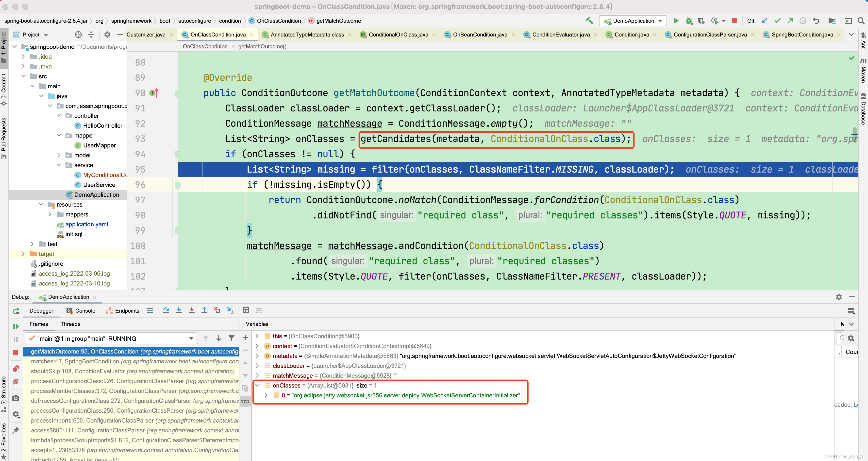Click the camera thread dump icon
Image resolution: width=868 pixels, height=461 pixels.
pos(16,398)
